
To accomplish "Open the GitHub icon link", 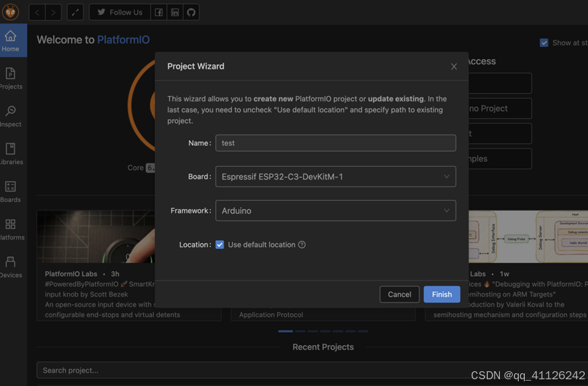I will coord(191,12).
